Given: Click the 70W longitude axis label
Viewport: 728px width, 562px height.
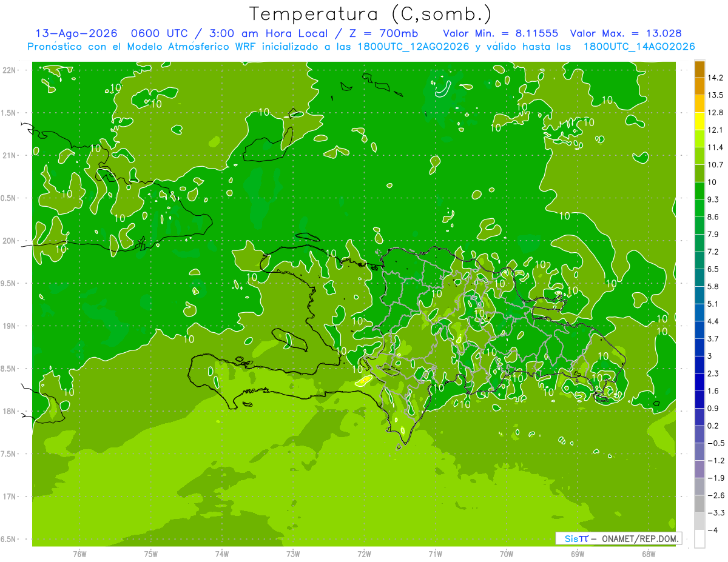Looking at the screenshot, I should 507,554.
